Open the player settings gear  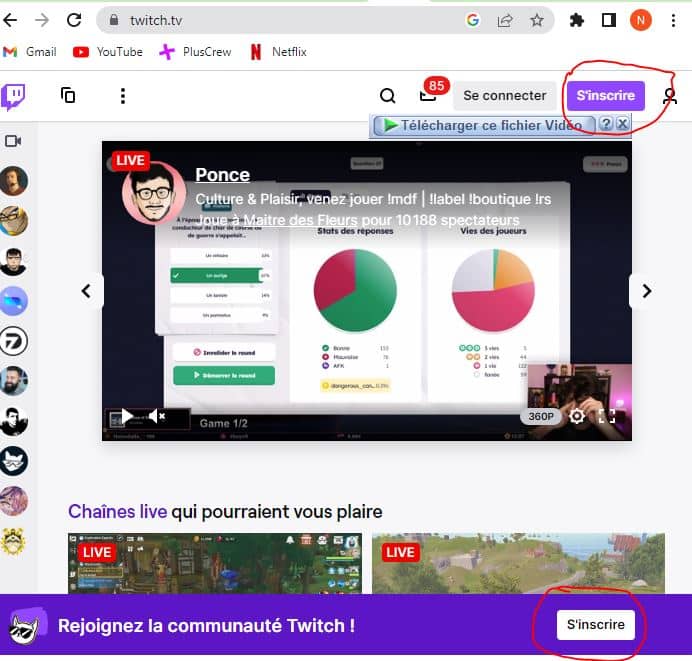[x=577, y=417]
